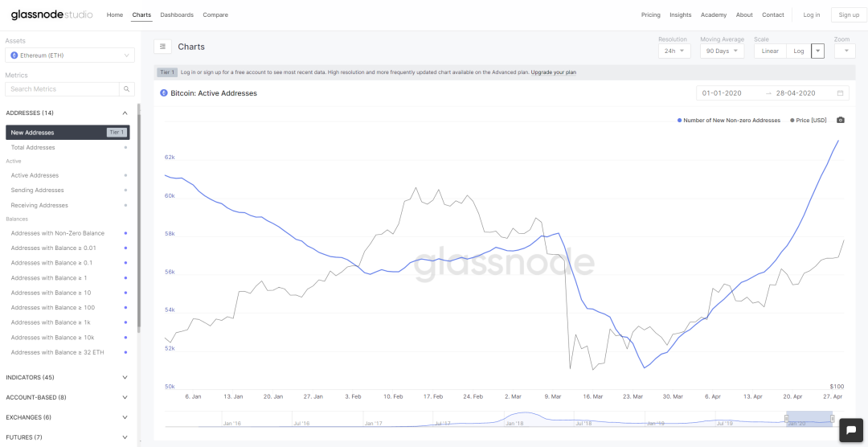Open the Ethereum (ETH) asset dropdown
Screen dimensions: 868x447
pyautogui.click(x=70, y=55)
